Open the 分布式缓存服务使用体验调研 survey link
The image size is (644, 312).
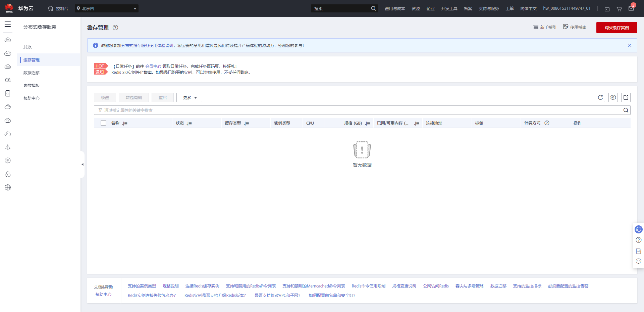(x=147, y=46)
